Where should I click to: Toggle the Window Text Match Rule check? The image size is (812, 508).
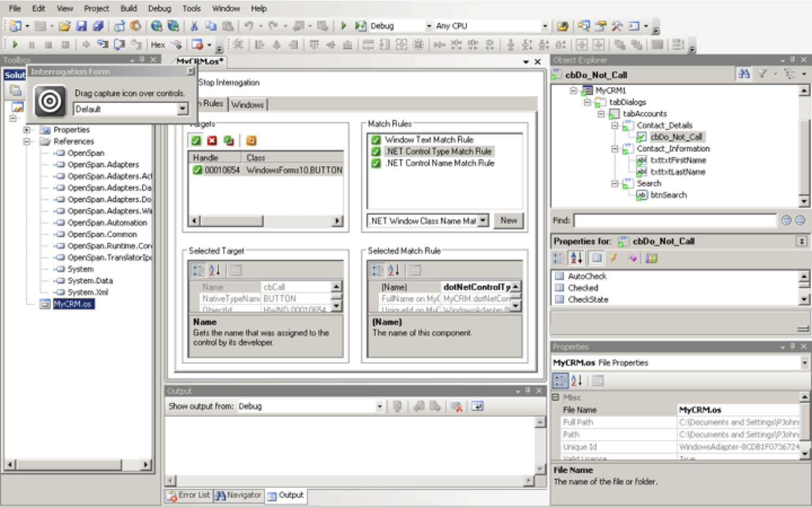point(376,140)
